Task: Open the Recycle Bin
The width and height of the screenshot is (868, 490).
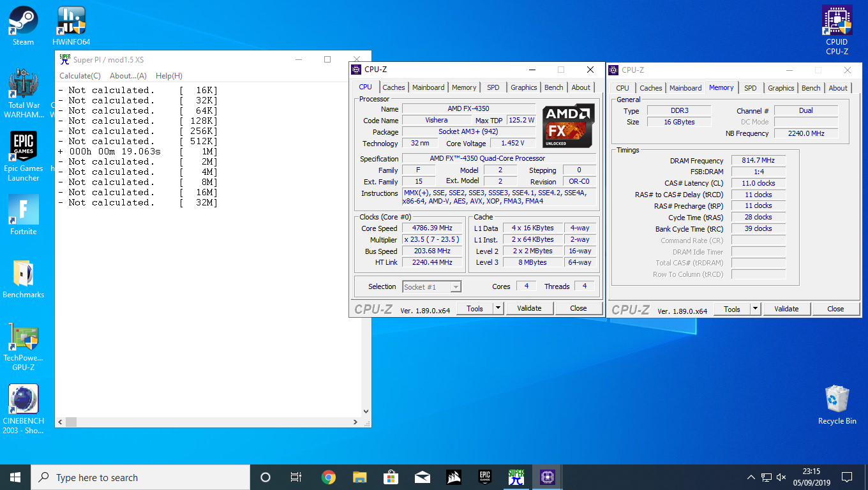Action: [x=837, y=405]
